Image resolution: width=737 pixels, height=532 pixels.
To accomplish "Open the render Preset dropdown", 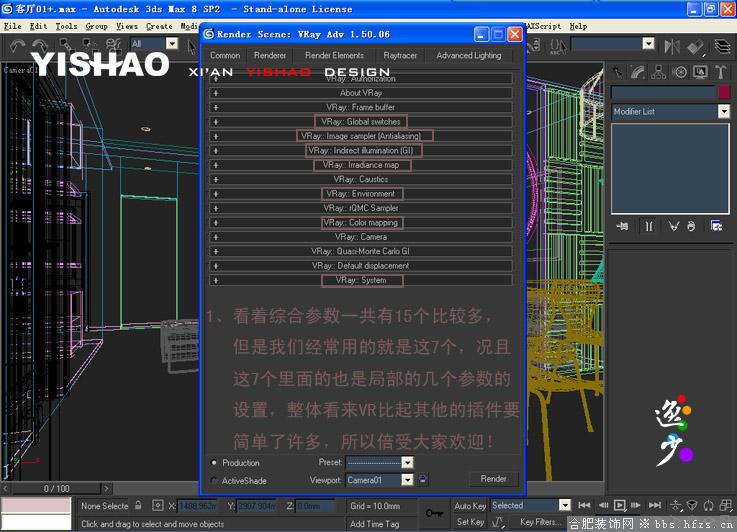I will (x=408, y=462).
